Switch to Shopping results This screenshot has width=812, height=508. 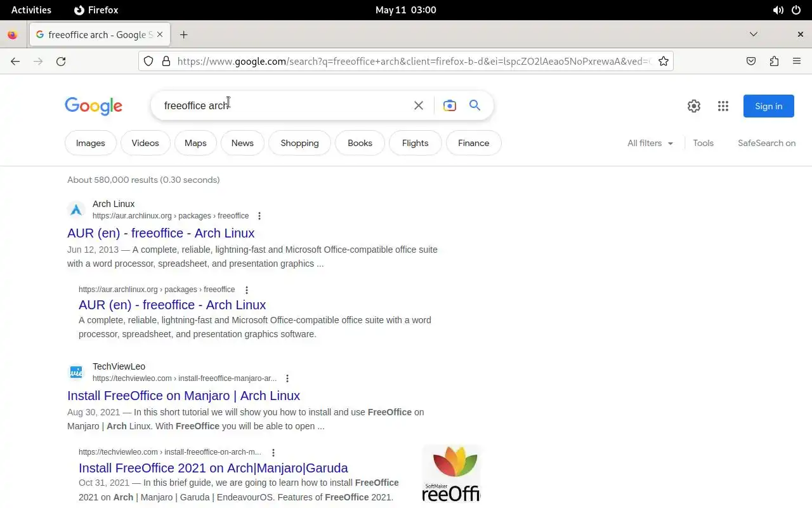pos(299,143)
